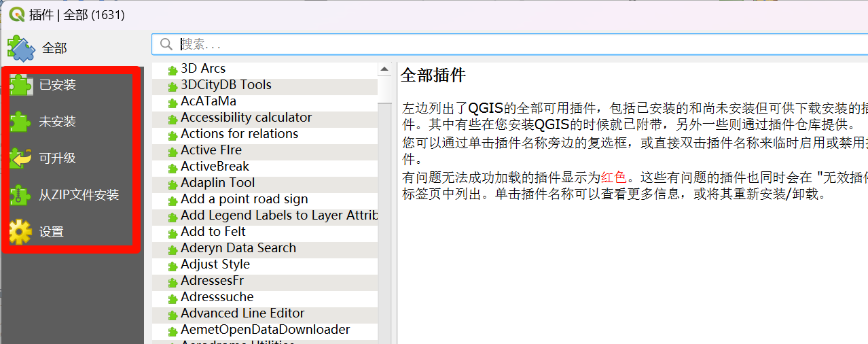Click the plugin icon next to Adaplin Tool
This screenshot has width=868, height=344.
pos(173,184)
